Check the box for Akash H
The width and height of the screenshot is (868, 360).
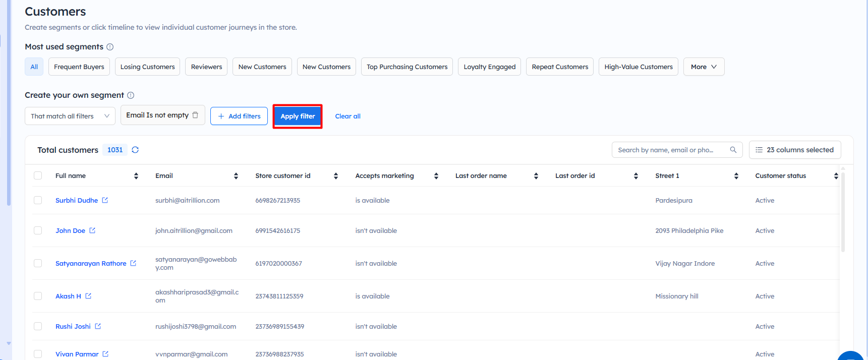click(x=38, y=296)
